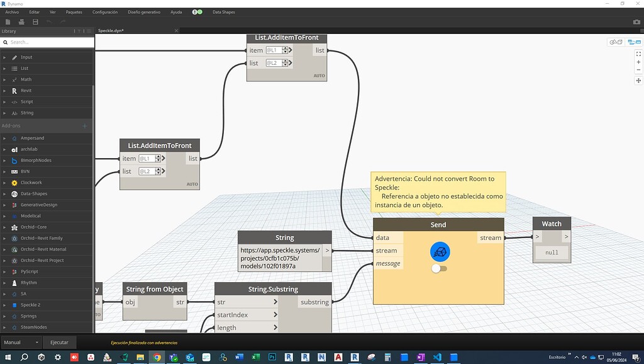Open the Windows taskbar search
644x364 pixels.
tap(25, 357)
